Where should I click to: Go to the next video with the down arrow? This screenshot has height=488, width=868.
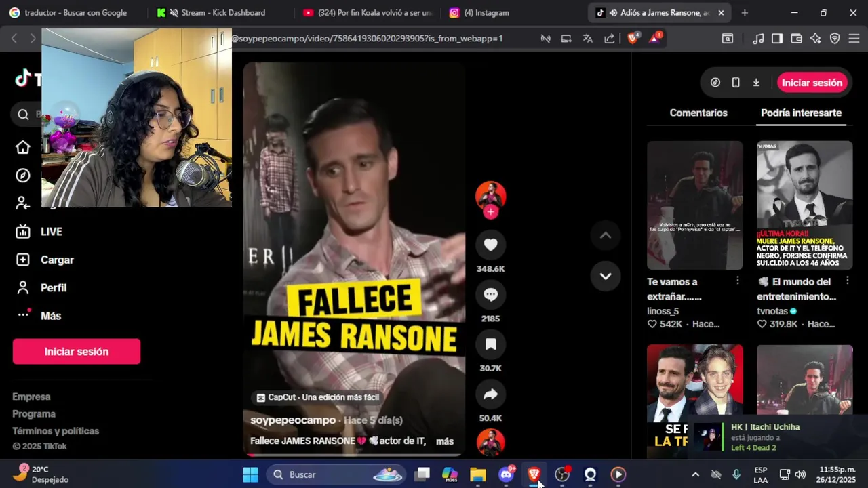pyautogui.click(x=606, y=276)
